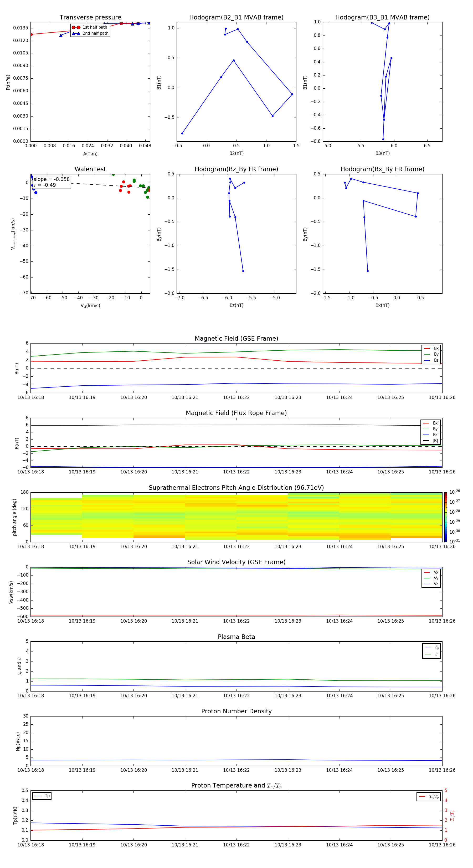Click the '1st half path' legend entry
Viewport: 473px width, 868px height.
pyautogui.click(x=90, y=27)
